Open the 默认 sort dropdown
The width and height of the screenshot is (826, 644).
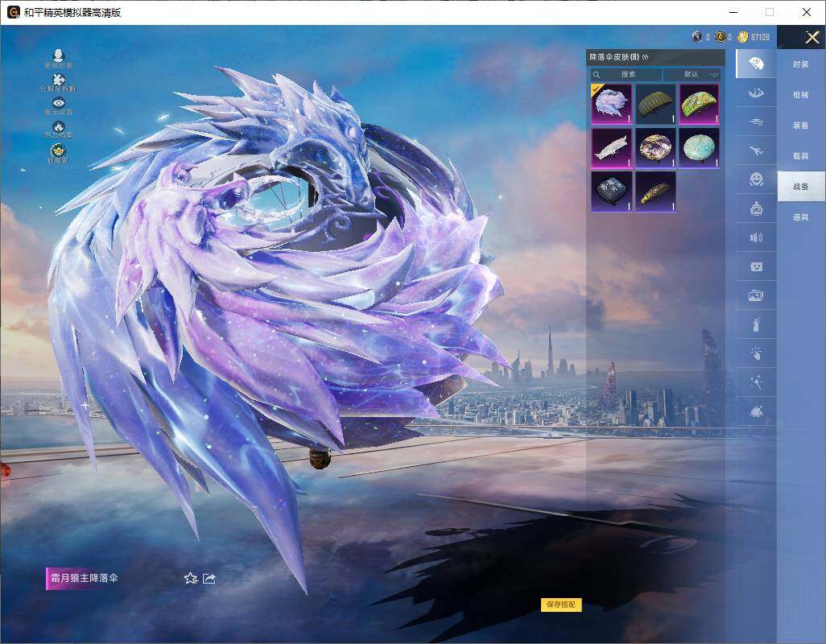(692, 74)
